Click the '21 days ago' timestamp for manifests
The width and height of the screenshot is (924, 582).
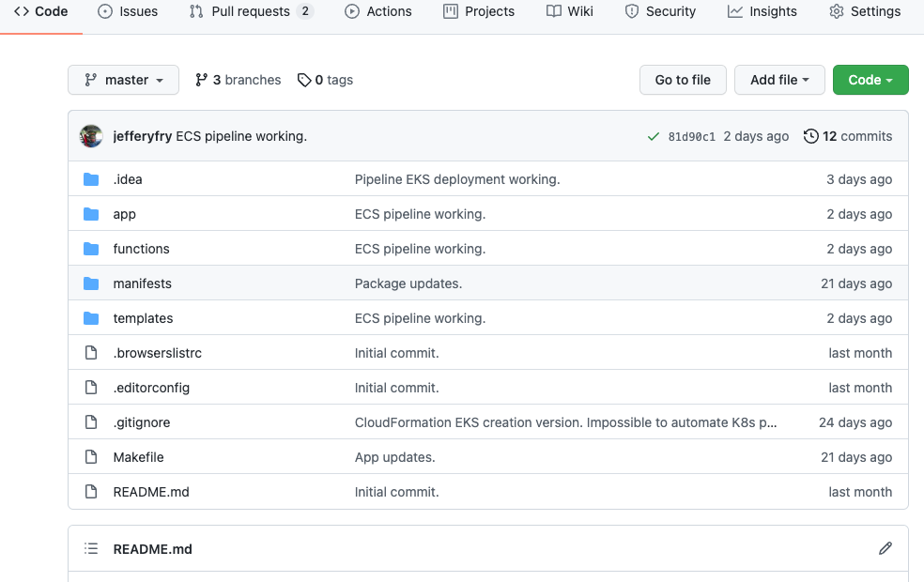(856, 283)
